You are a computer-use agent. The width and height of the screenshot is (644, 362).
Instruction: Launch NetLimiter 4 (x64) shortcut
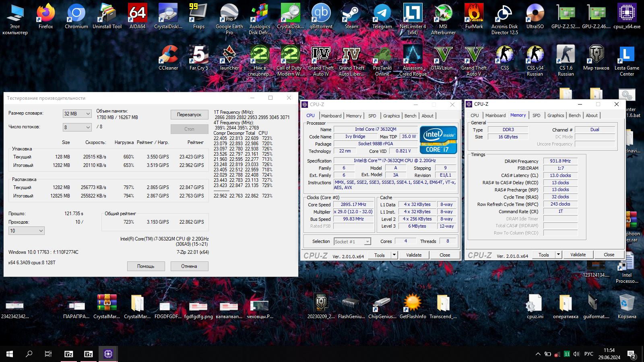pyautogui.click(x=413, y=19)
